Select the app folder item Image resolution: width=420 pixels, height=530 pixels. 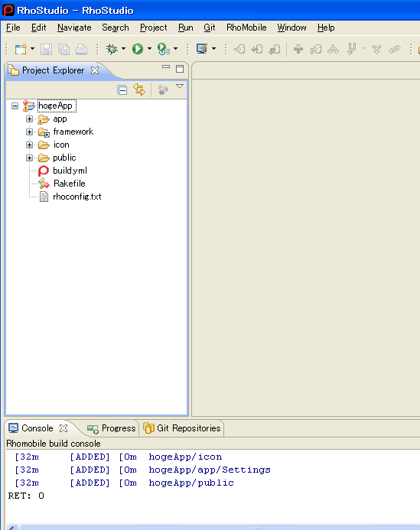60,119
